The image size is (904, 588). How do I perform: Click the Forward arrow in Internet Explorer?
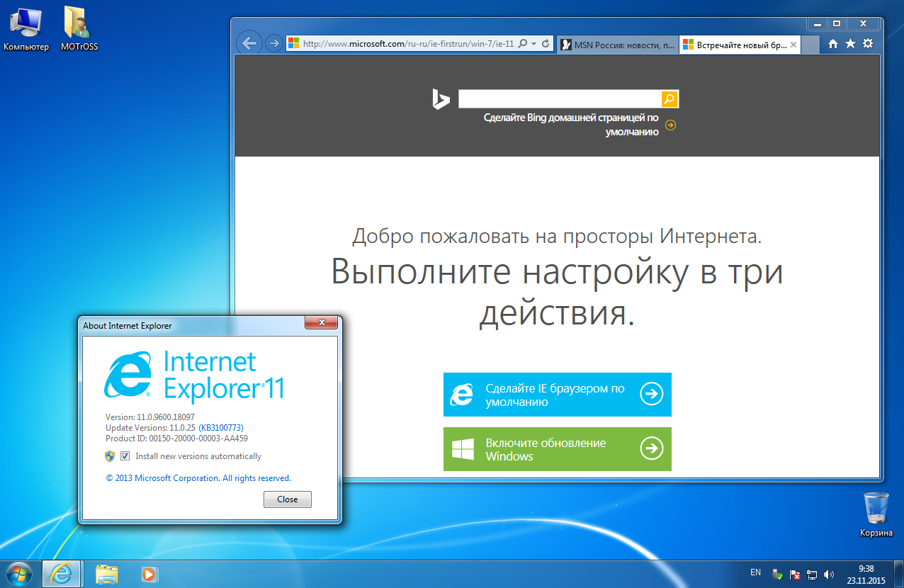point(273,44)
